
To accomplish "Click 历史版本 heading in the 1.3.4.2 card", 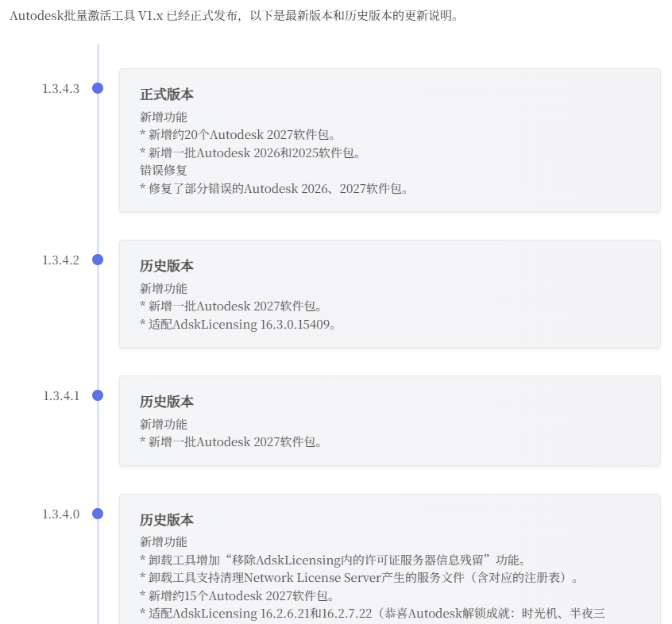I will tap(167, 265).
